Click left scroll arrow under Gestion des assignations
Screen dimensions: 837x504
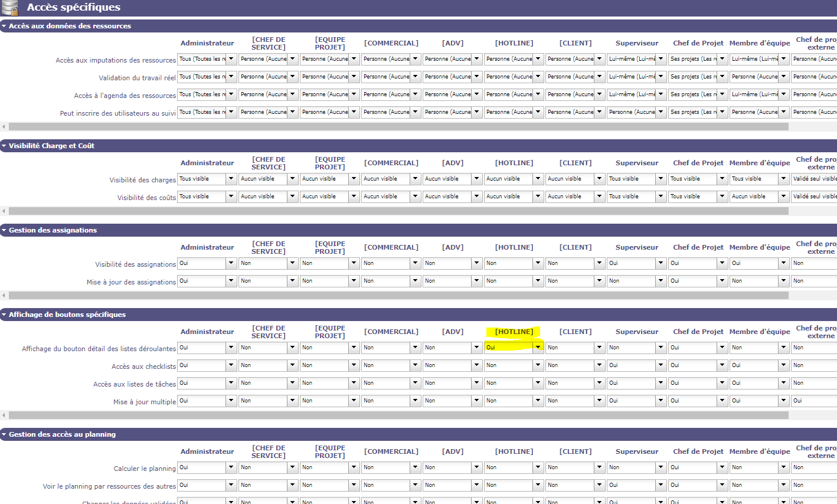(x=4, y=295)
